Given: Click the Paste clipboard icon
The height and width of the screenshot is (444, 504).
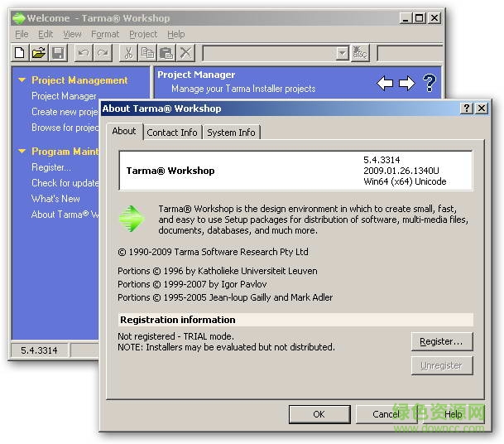Looking at the screenshot, I should [166, 53].
